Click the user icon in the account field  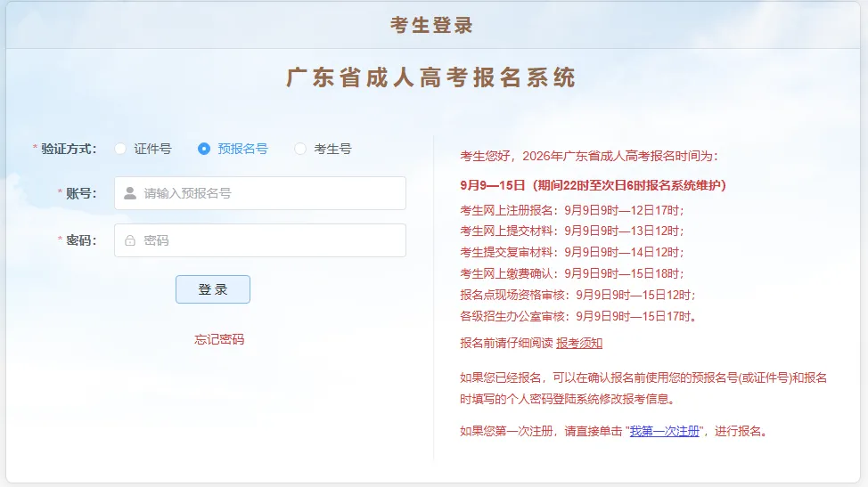[x=130, y=193]
